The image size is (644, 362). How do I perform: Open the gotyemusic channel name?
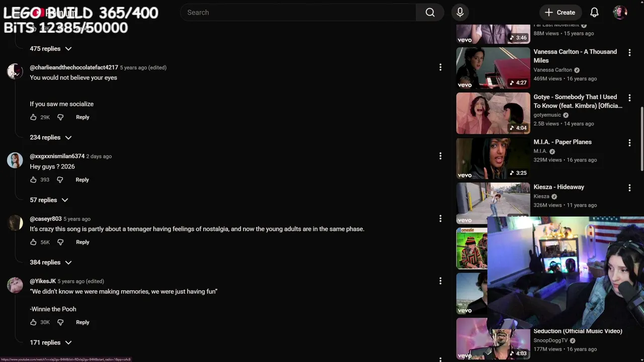click(x=547, y=115)
